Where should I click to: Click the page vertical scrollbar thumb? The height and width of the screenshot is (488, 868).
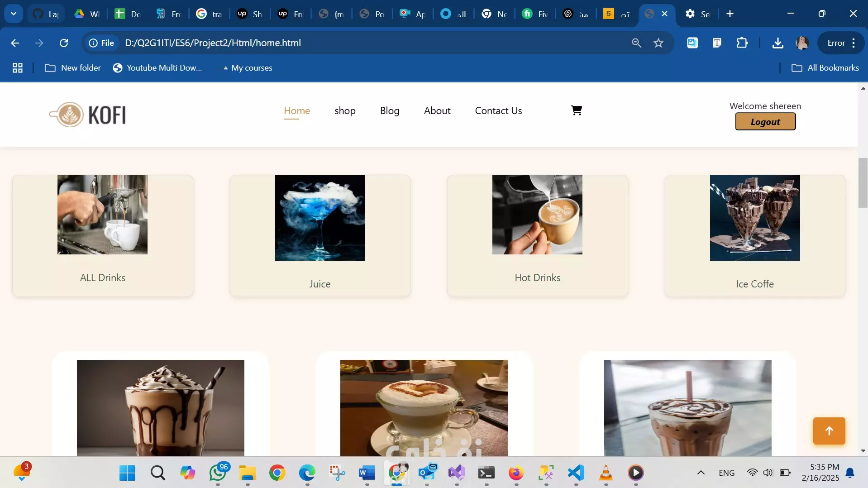863,183
